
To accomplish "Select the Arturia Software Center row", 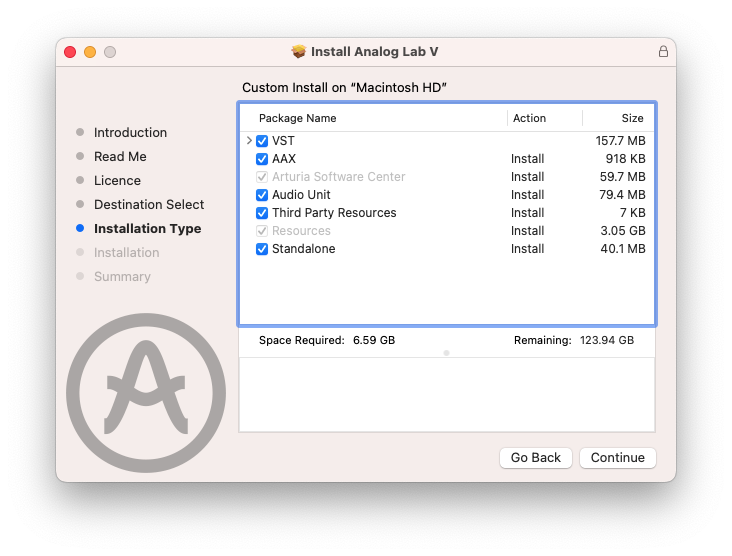I will coord(338,177).
